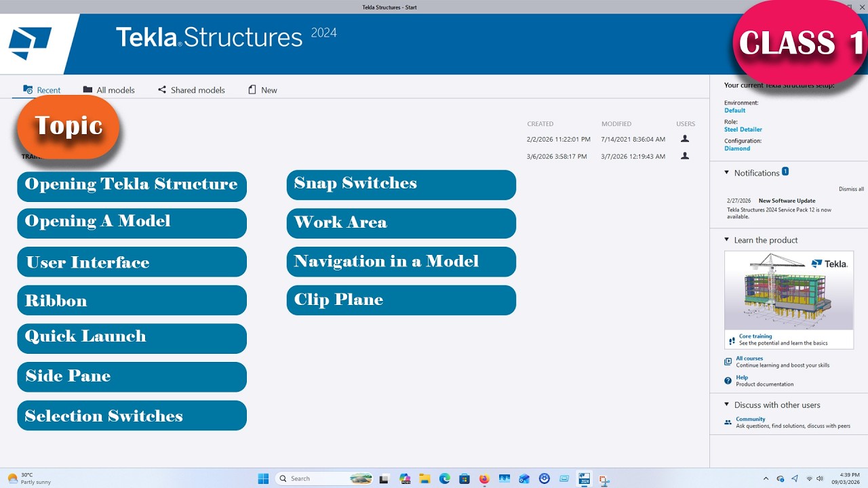Open the Core training link
The height and width of the screenshot is (488, 868).
[755, 336]
